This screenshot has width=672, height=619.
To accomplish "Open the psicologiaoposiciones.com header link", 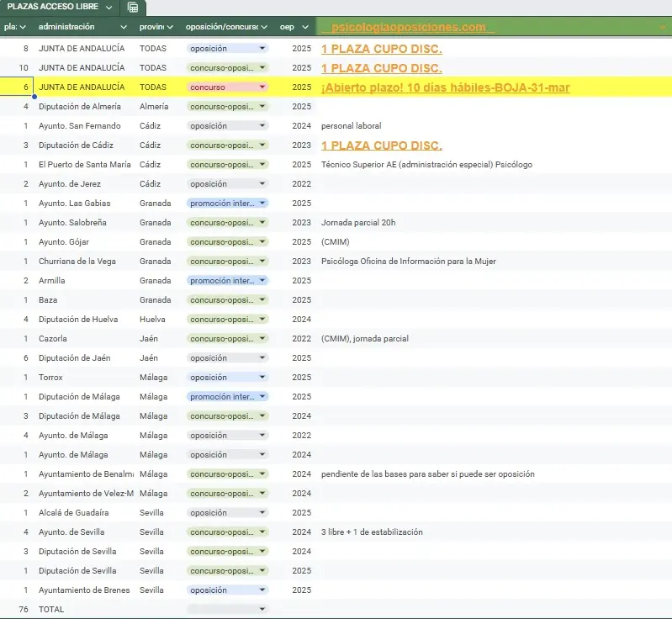I will (x=408, y=28).
